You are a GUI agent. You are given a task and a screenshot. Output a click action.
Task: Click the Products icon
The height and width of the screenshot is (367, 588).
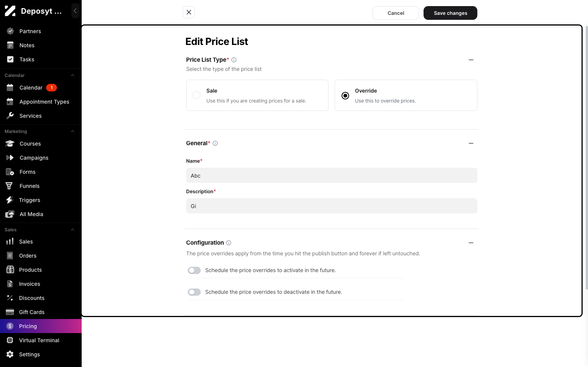tap(10, 270)
